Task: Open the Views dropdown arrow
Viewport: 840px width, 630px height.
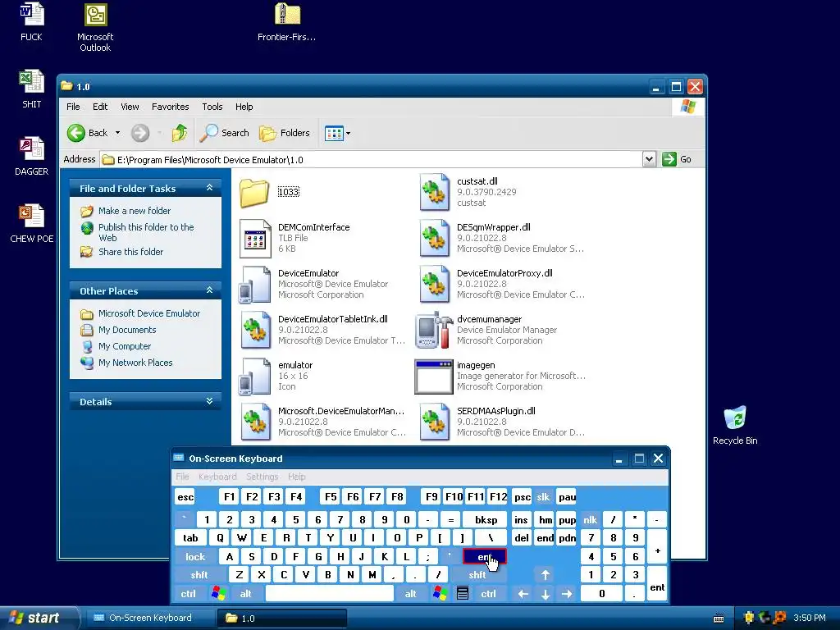Action: (x=348, y=133)
